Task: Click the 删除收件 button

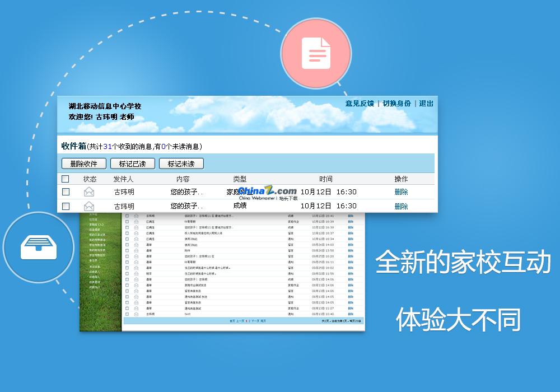Action: pos(85,163)
